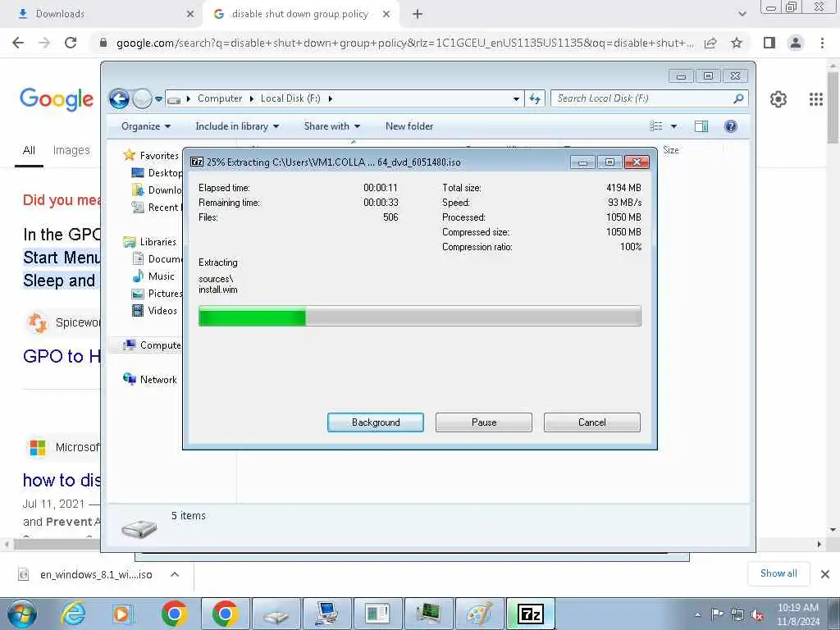Open the view options dropdown arrow
840x630 pixels.
point(674,126)
